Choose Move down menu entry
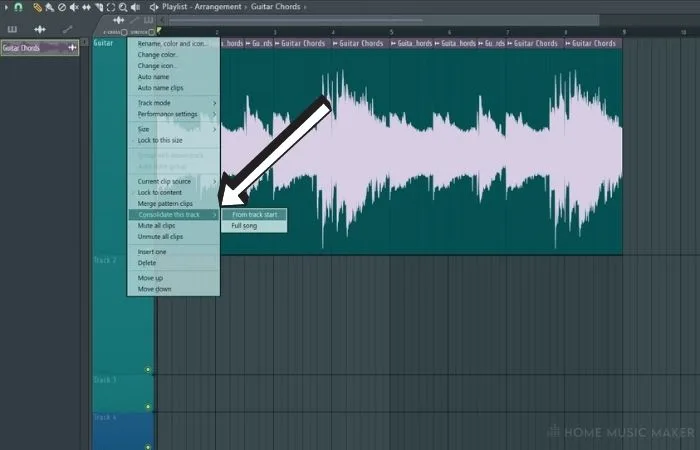 (172, 289)
